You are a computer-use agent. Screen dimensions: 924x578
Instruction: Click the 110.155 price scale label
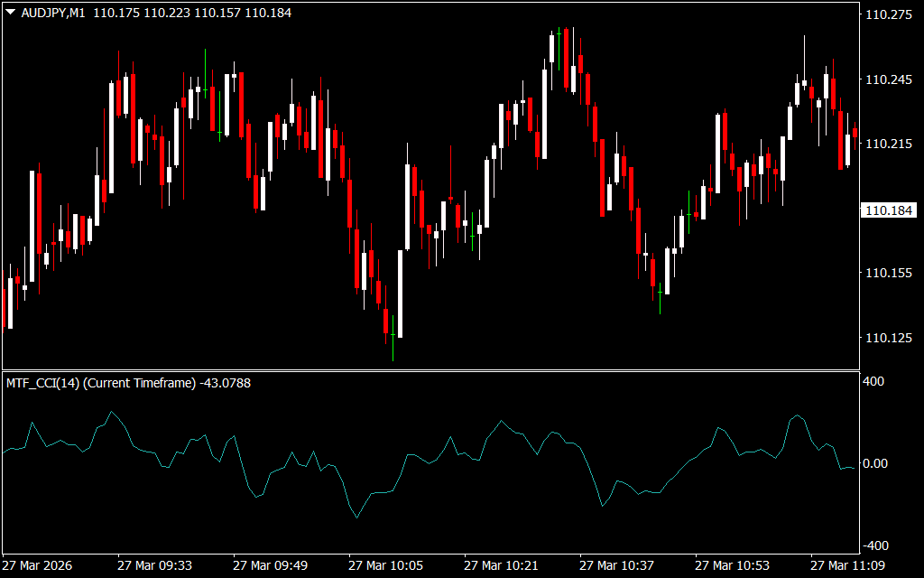pos(888,273)
